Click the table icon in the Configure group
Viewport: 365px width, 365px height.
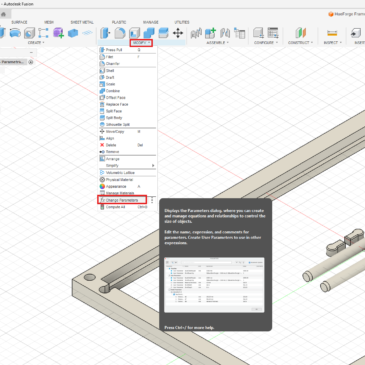tap(273, 33)
